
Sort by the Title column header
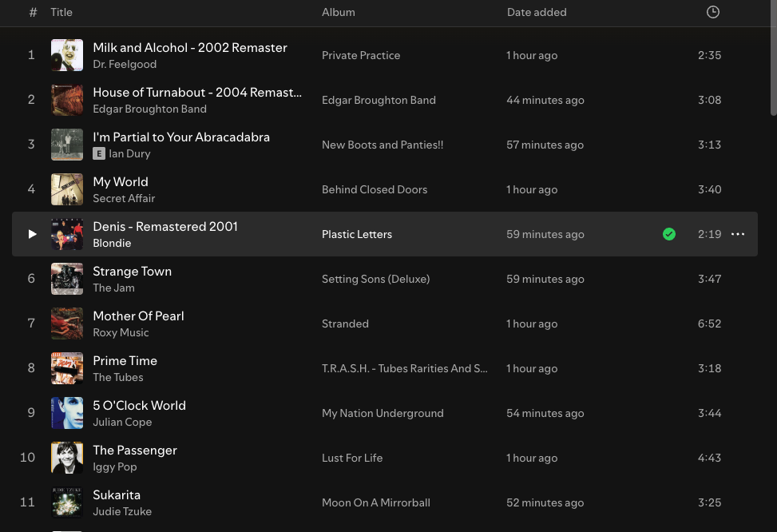point(61,12)
